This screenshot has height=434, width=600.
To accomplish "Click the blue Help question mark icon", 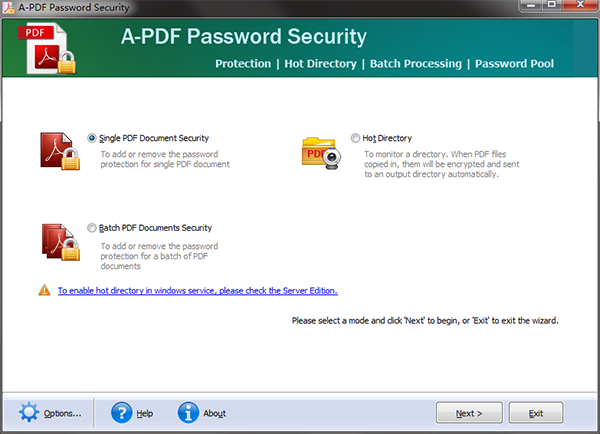I will [121, 412].
